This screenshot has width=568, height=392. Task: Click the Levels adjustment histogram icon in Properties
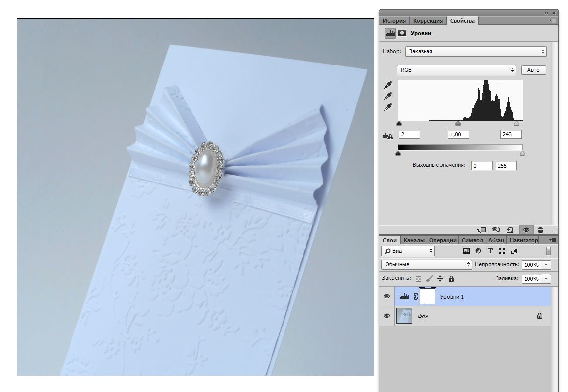pyautogui.click(x=390, y=33)
